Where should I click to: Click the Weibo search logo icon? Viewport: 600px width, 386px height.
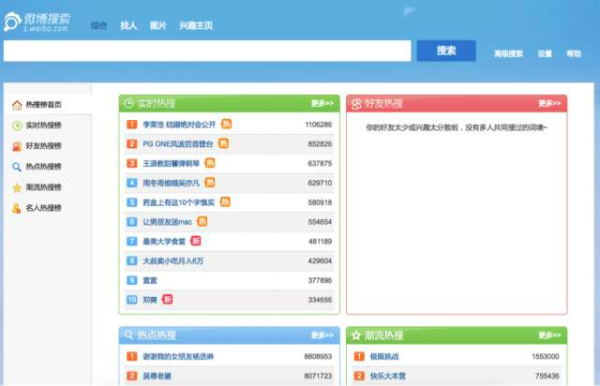coord(12,21)
